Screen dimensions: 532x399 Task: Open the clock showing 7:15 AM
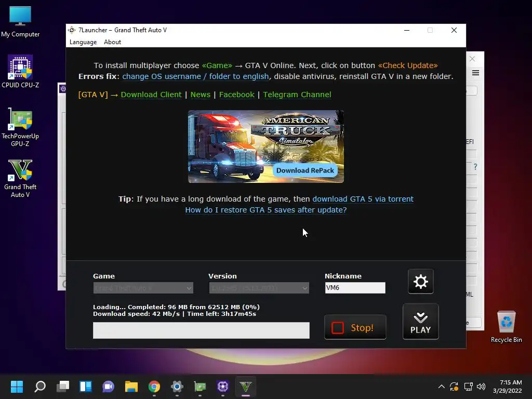pyautogui.click(x=507, y=387)
